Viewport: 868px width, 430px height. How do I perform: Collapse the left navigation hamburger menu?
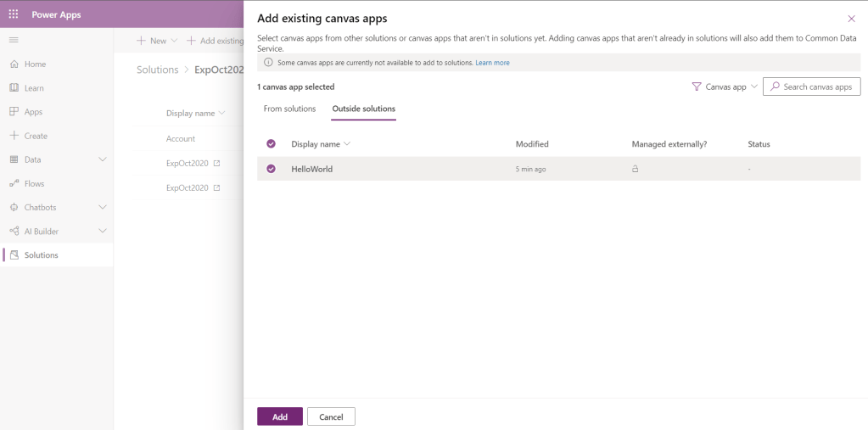coord(14,40)
